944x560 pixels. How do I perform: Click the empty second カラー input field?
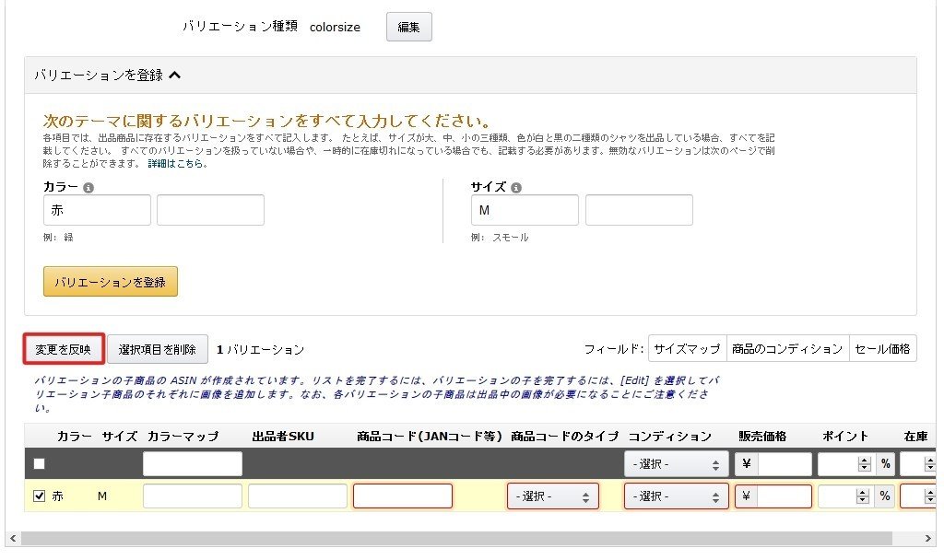(211, 210)
